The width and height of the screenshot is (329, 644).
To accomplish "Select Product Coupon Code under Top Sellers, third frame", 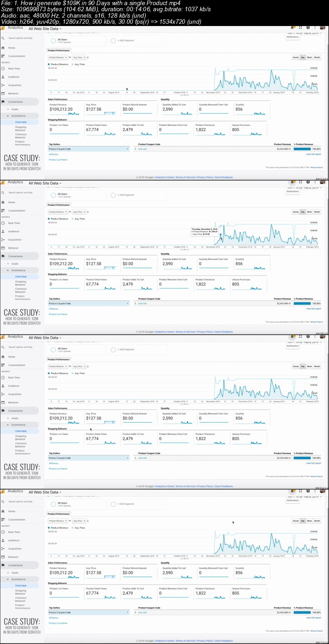I will 89,458.
